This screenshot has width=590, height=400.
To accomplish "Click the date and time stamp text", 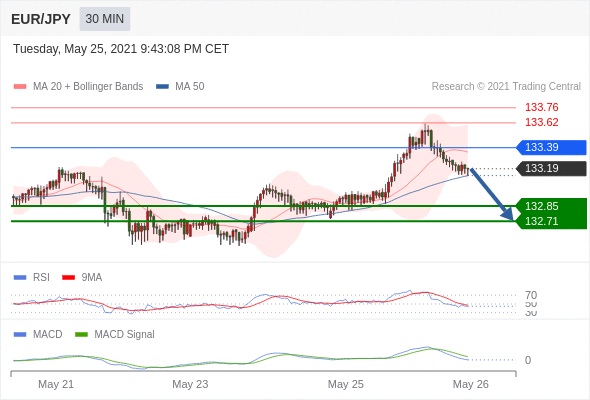I will (121, 49).
